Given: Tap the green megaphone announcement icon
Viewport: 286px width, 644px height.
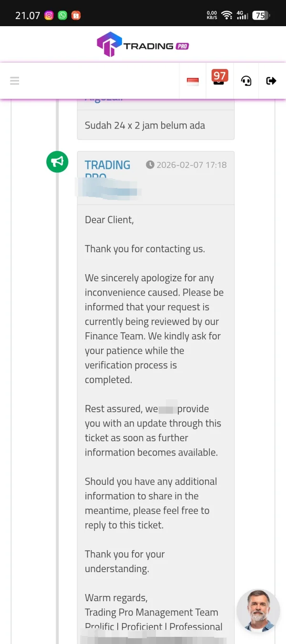Looking at the screenshot, I should tap(57, 162).
